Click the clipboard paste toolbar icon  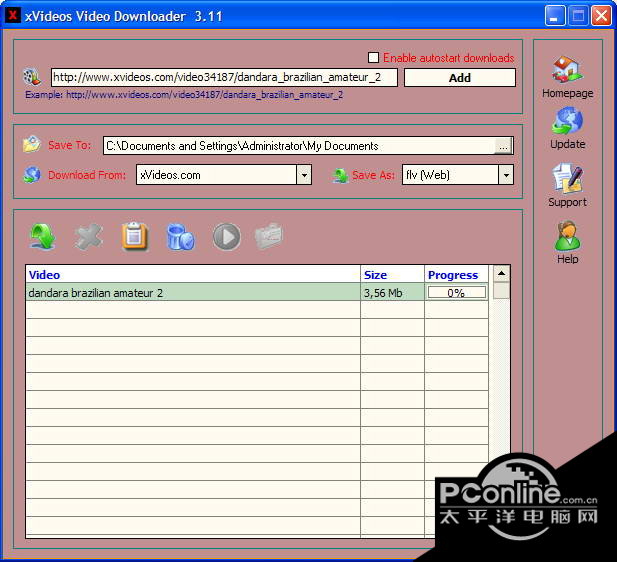(x=135, y=237)
